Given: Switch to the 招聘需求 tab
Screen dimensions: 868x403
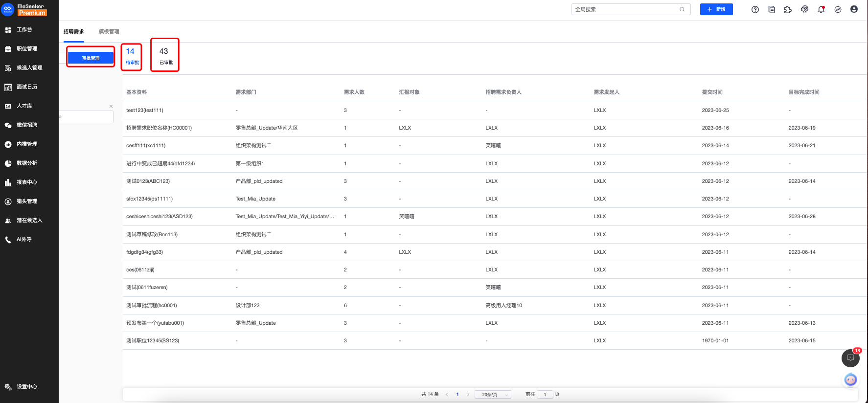Looking at the screenshot, I should [x=74, y=31].
